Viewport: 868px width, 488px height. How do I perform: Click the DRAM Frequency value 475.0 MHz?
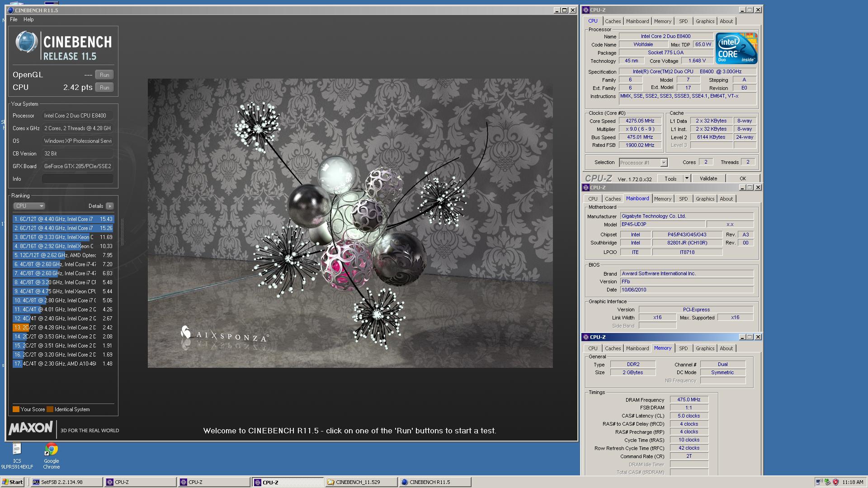click(x=689, y=400)
